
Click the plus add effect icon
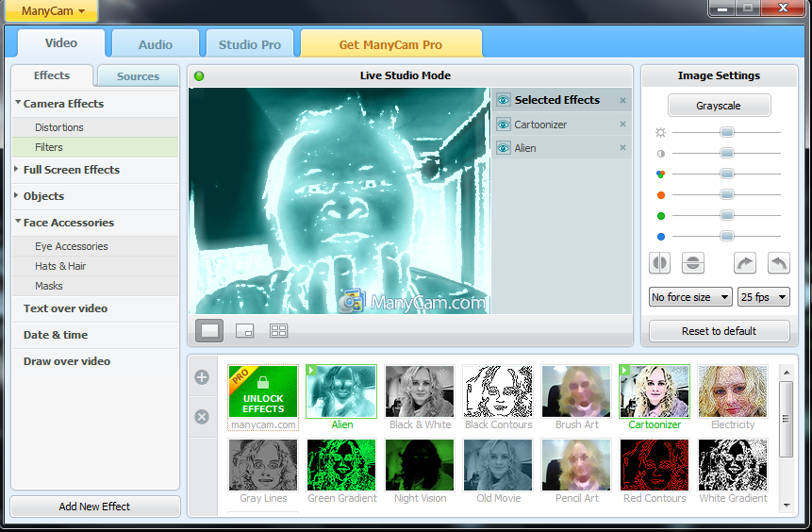[x=202, y=377]
